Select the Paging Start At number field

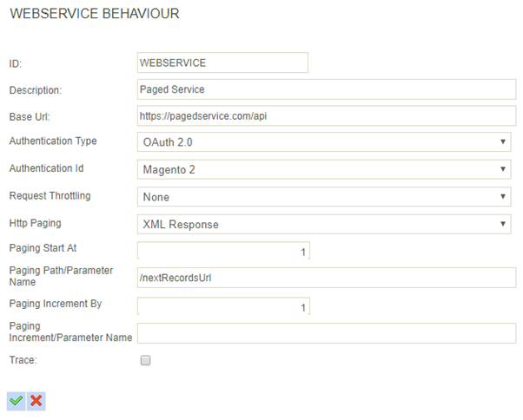click(x=222, y=251)
